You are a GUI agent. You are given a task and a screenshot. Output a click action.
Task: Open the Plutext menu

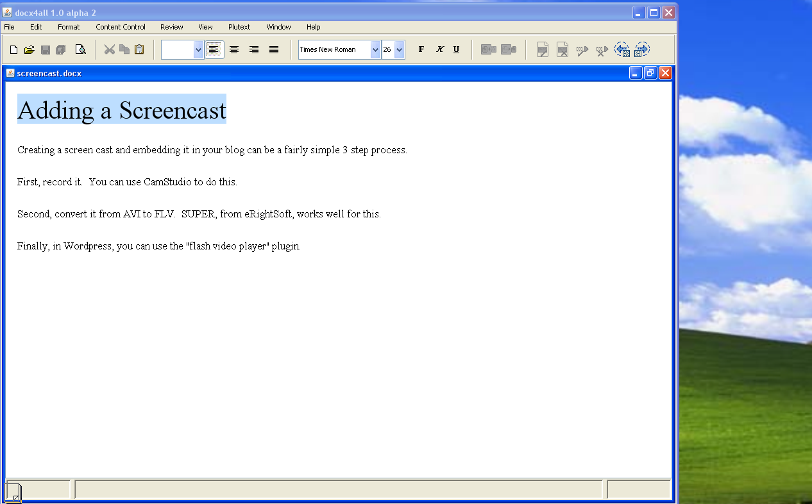239,27
